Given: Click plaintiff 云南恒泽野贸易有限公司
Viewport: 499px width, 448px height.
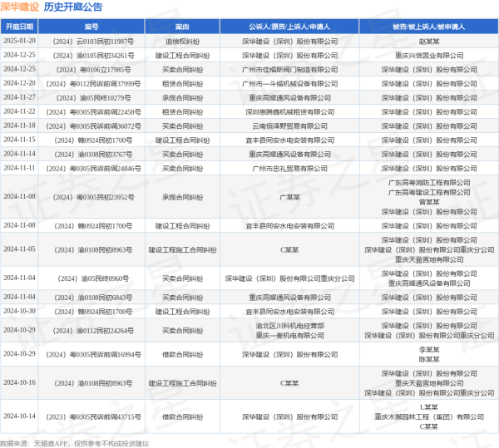Looking at the screenshot, I should (289, 126).
